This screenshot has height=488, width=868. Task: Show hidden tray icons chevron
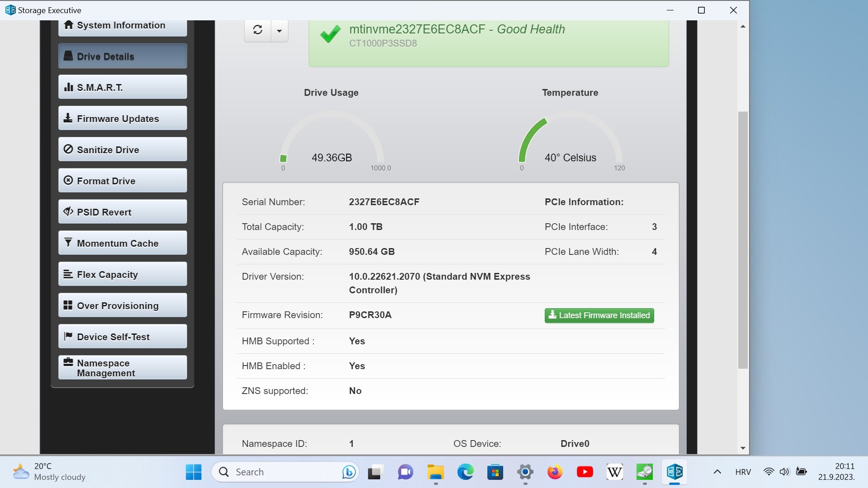click(x=717, y=472)
